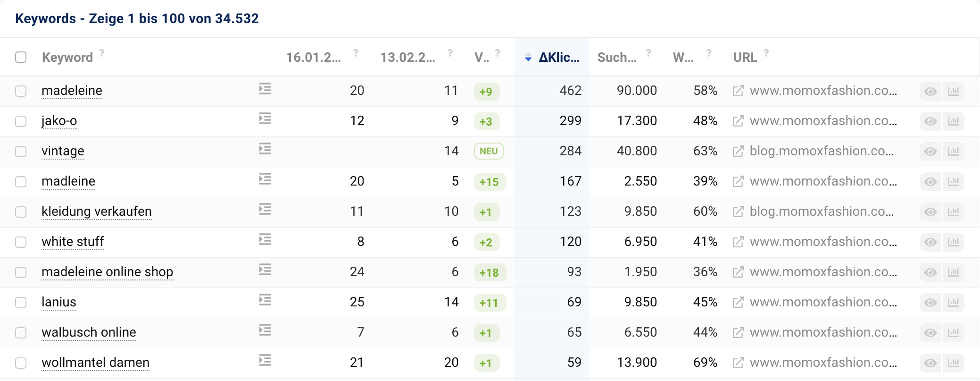Check the lanius row checkbox
This screenshot has width=980, height=381.
21,303
